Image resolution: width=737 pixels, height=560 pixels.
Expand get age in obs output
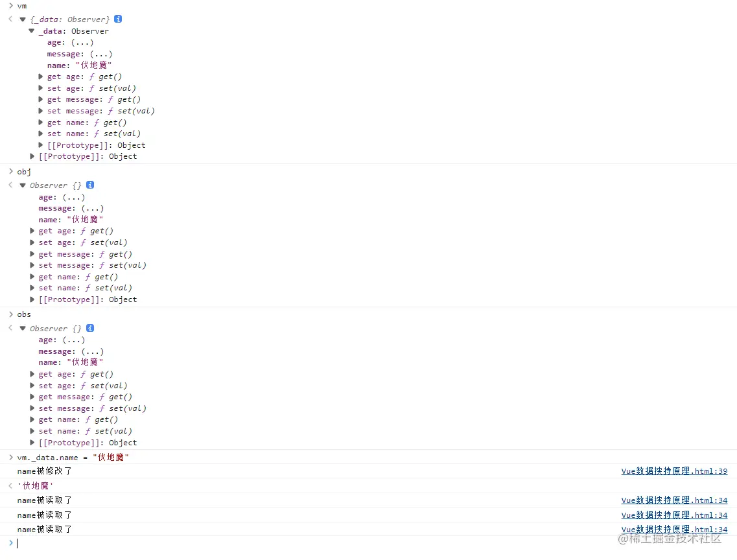coord(32,374)
